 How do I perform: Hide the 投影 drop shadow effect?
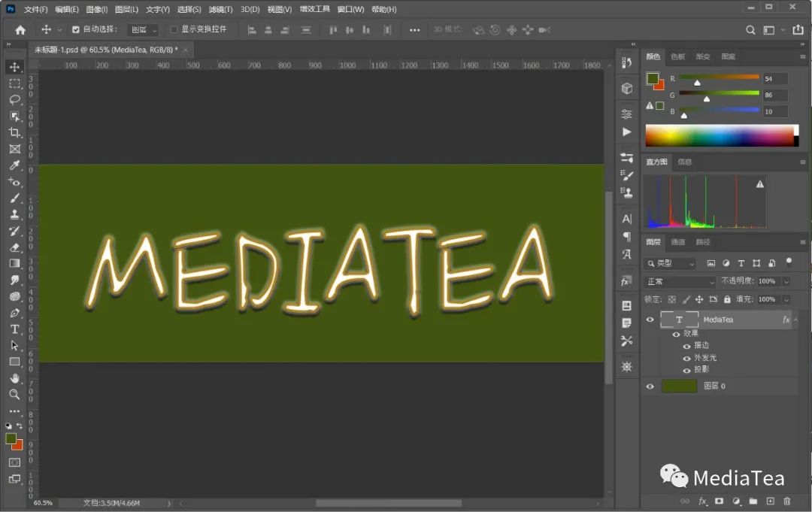[686, 370]
